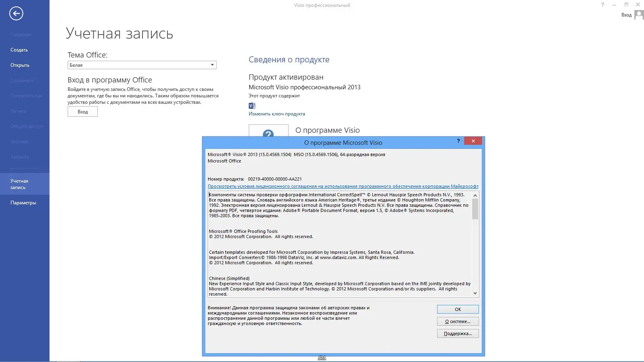Open the license agreement terms link

(343, 186)
